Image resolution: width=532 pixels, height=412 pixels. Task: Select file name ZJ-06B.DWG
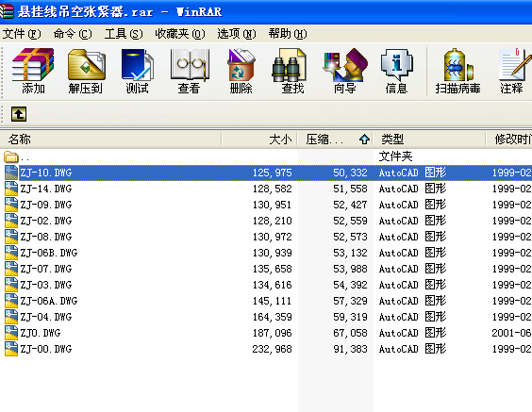click(49, 253)
